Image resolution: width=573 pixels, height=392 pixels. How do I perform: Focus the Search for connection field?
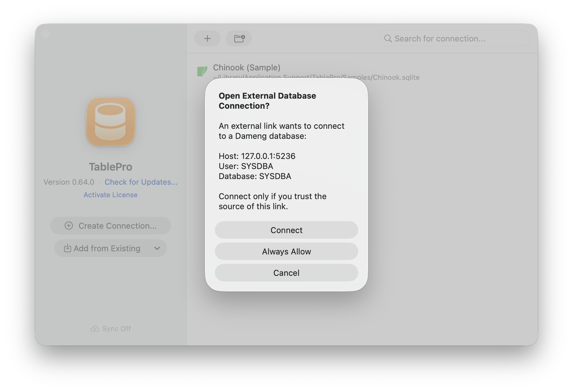(455, 38)
